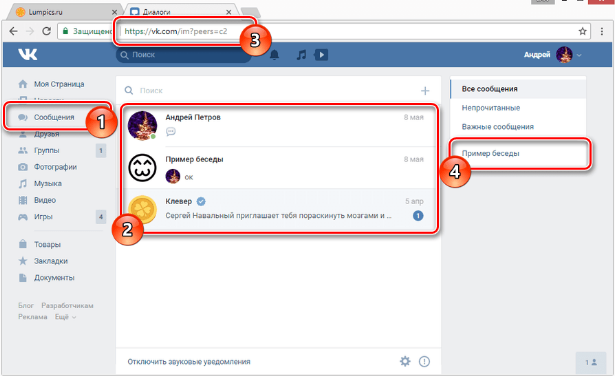Expand the Ещё footer menu
Viewport: 615px width, 376px height.
point(65,317)
